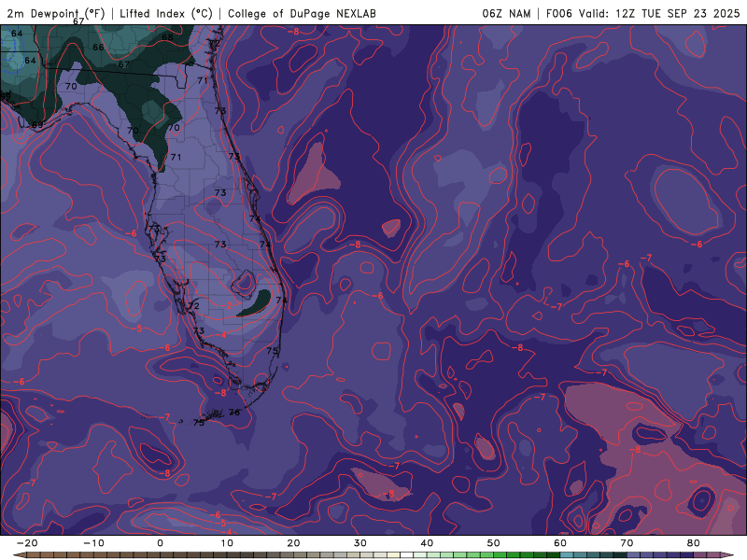Click the '-2' lifted index contour label
Screen dimensions: 747x560
click(x=226, y=305)
